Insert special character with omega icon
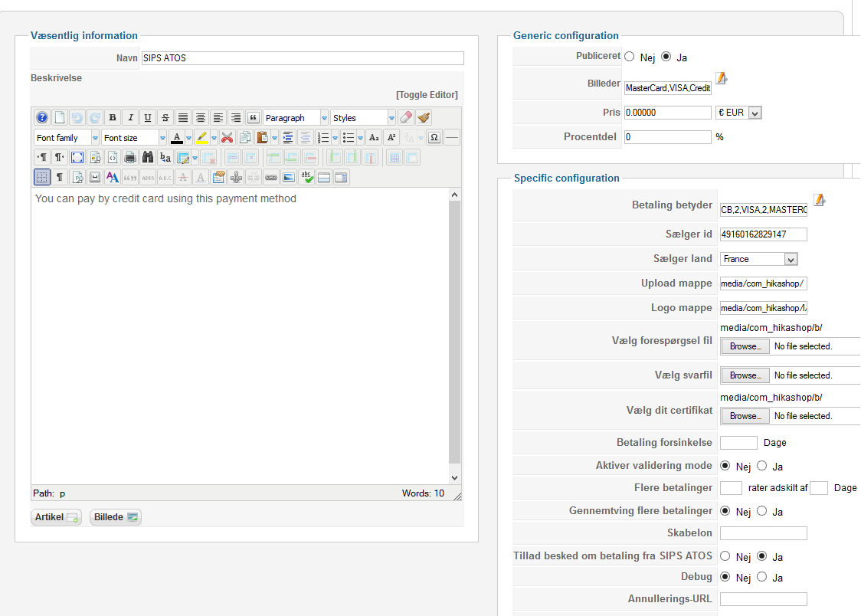861x616 pixels. tap(434, 138)
